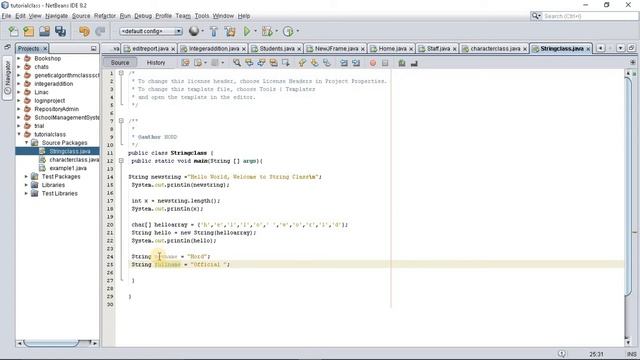Screen dimensions: 640x360
Task: Open the Source menu
Action: (81, 16)
